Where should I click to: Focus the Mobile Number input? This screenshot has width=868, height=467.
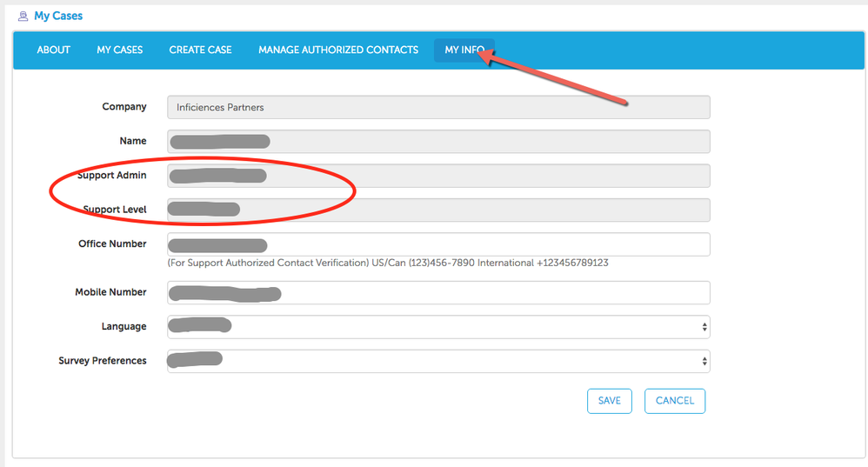click(438, 293)
